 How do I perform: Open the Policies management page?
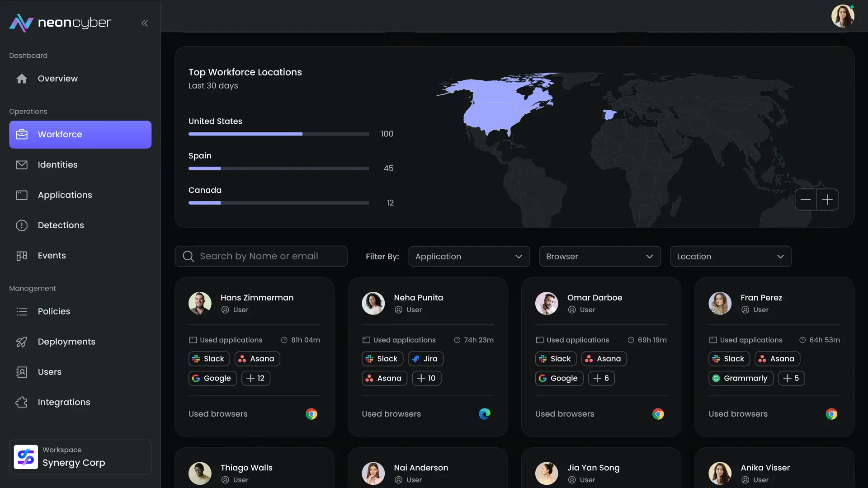53,311
